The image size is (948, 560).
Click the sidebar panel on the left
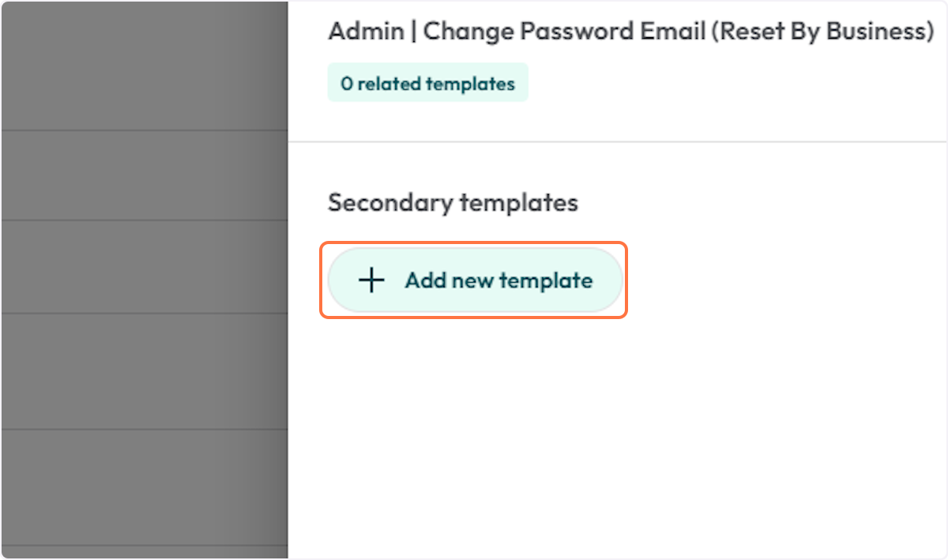click(142, 276)
